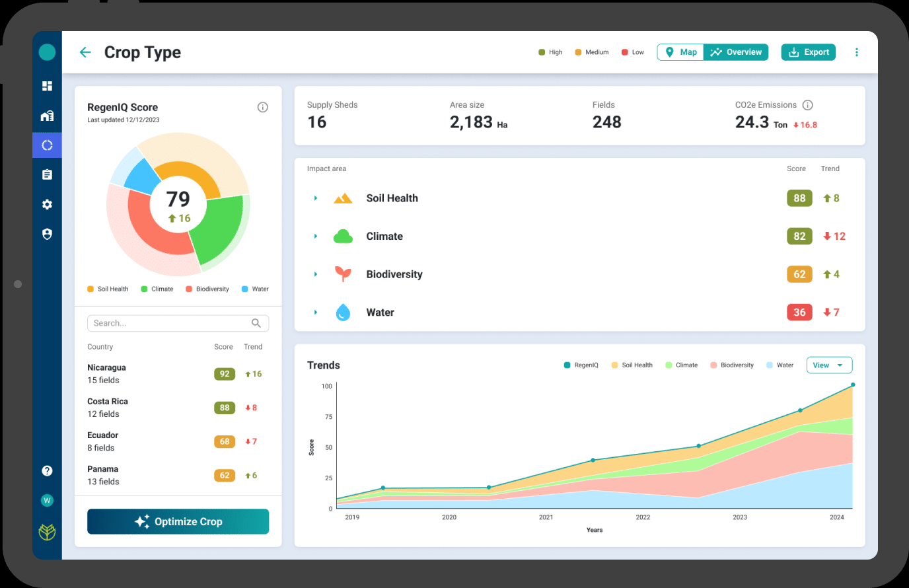The height and width of the screenshot is (588, 909).
Task: Click the Score column header in country list
Action: click(x=223, y=347)
